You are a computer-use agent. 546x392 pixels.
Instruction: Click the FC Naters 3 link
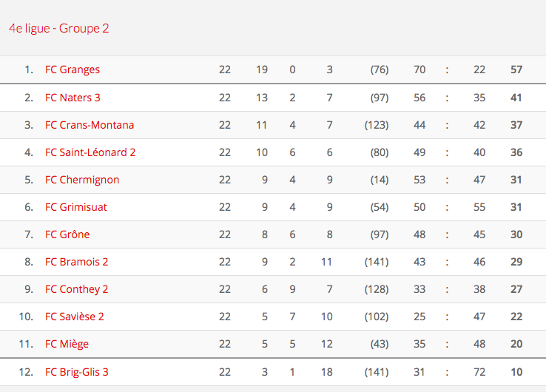pos(73,98)
